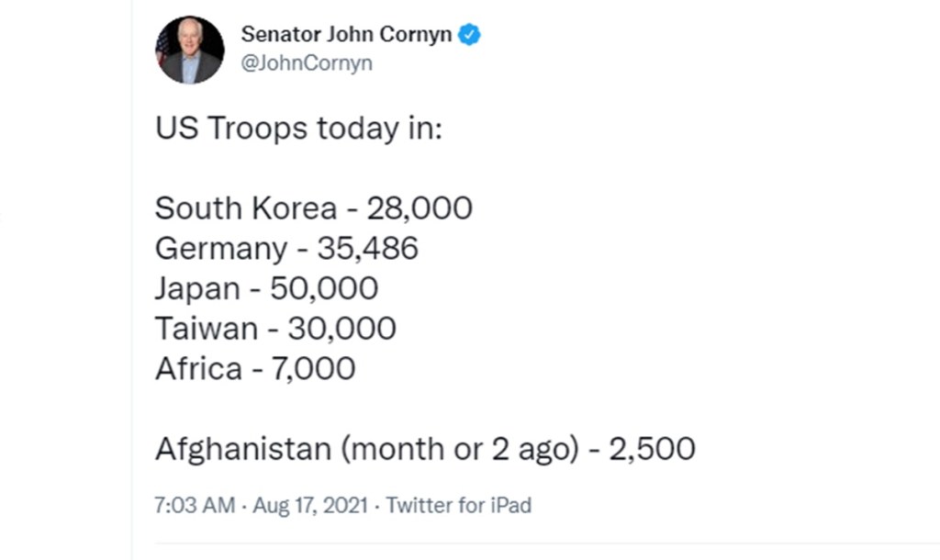Click the word 'Japan' in tweet

[198, 288]
